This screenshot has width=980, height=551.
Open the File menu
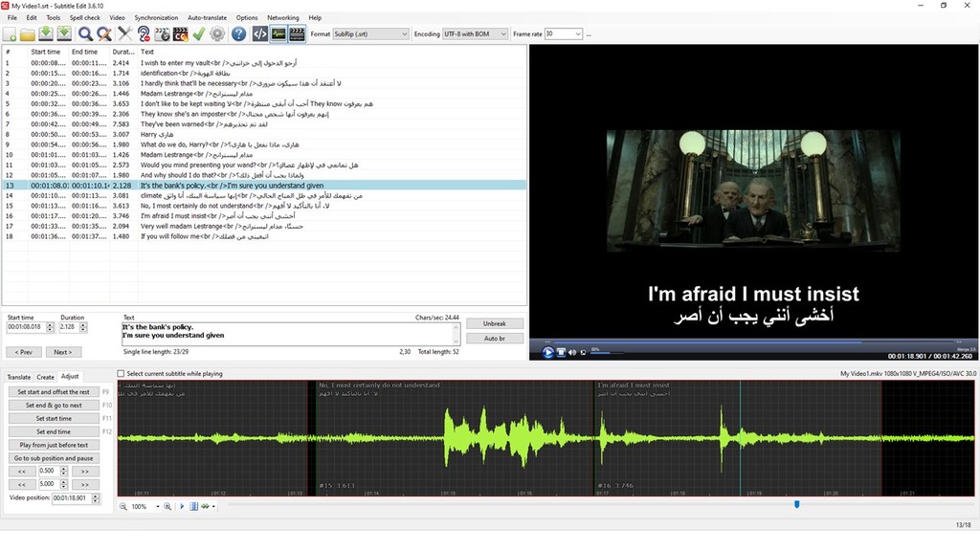tap(12, 18)
